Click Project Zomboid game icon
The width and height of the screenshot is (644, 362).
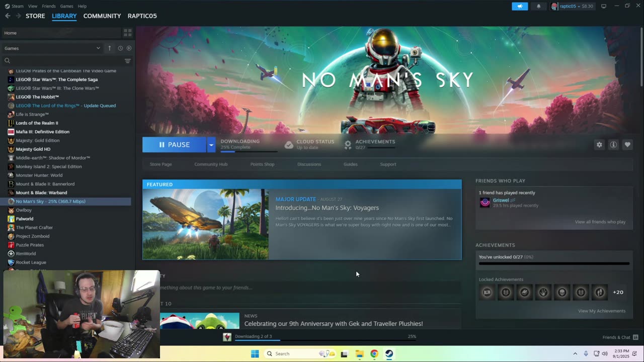(x=11, y=236)
